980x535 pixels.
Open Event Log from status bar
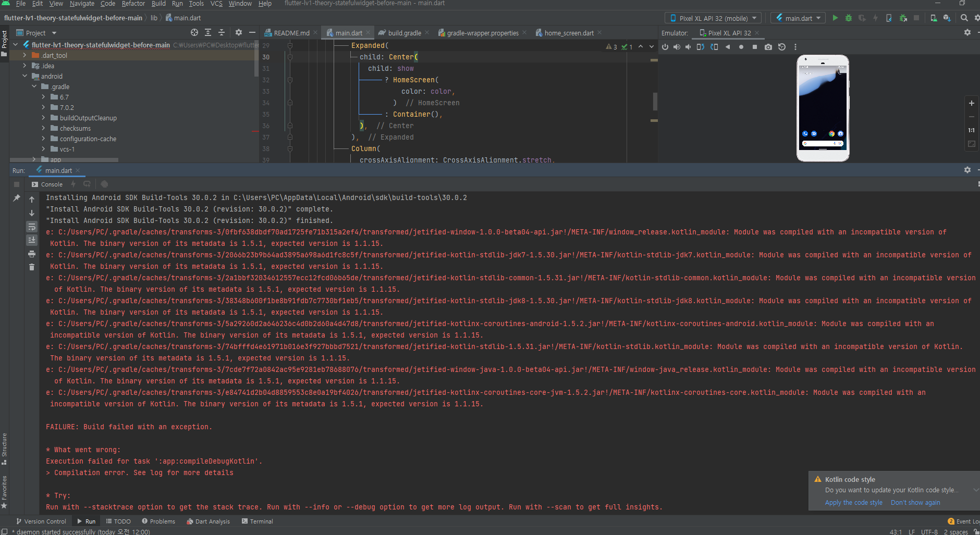point(964,521)
